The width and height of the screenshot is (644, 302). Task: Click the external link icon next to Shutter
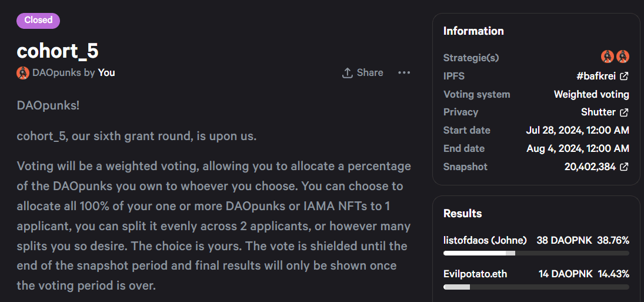[x=624, y=112]
